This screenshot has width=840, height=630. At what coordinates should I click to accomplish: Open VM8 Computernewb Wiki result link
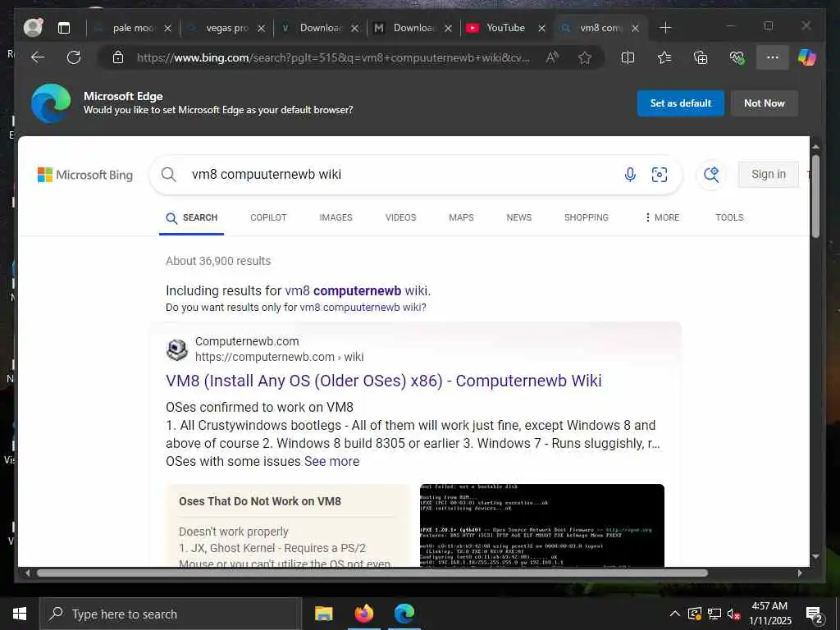[384, 381]
